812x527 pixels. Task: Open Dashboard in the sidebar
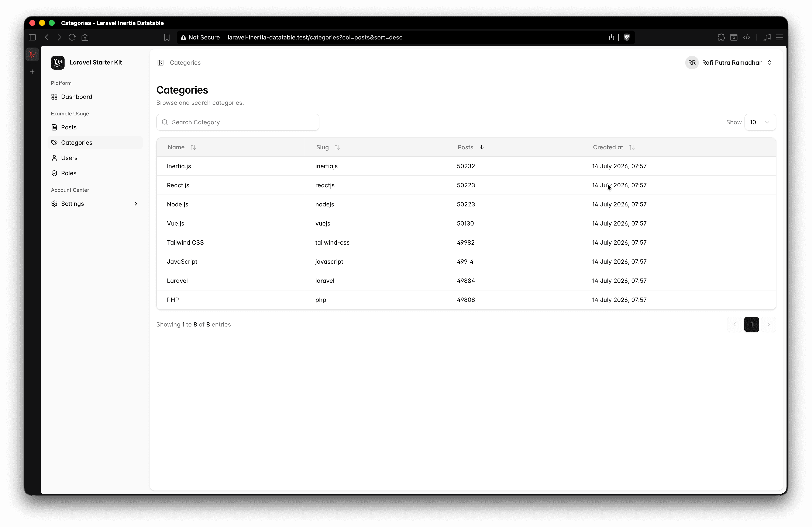click(95, 97)
